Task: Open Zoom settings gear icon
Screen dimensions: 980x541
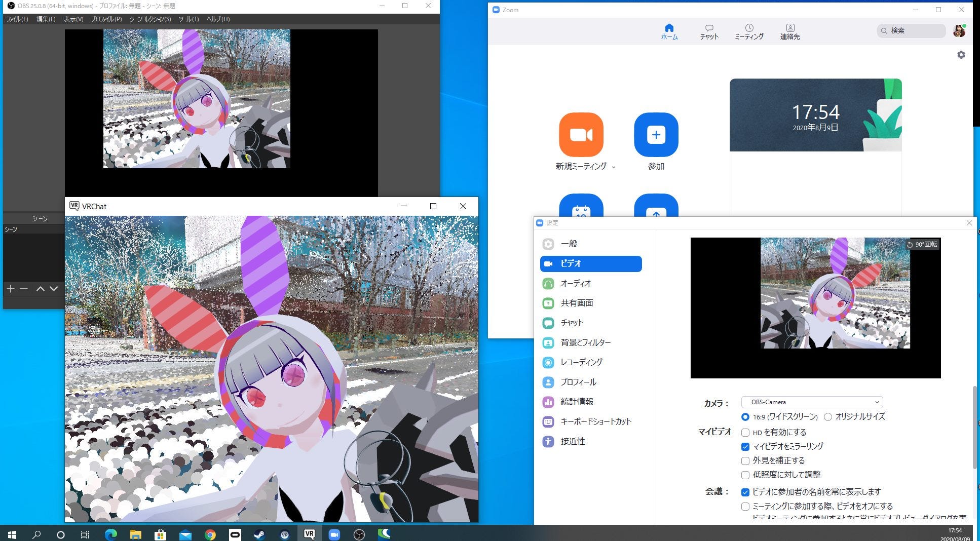Action: tap(961, 55)
